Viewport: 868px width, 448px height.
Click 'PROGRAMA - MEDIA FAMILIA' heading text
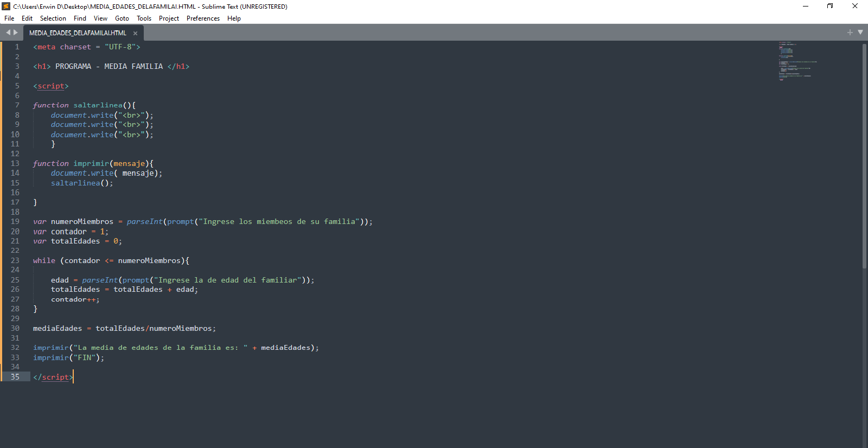point(109,66)
